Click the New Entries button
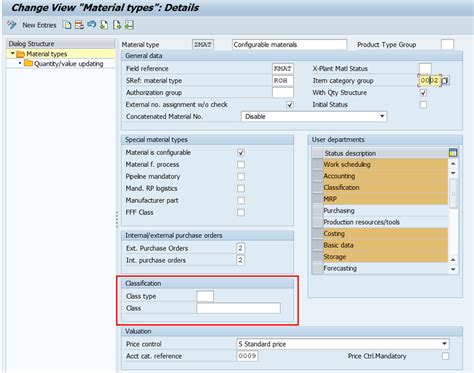The height and width of the screenshot is (373, 474). (39, 25)
